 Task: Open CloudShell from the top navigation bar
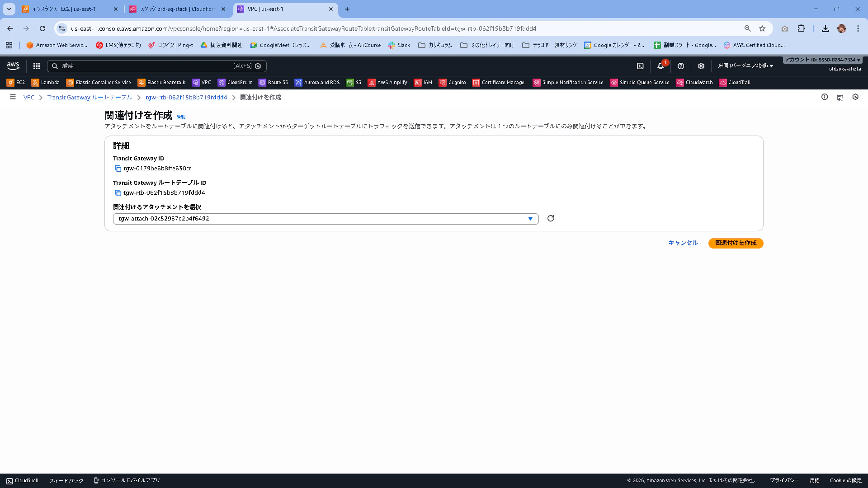[x=640, y=66]
